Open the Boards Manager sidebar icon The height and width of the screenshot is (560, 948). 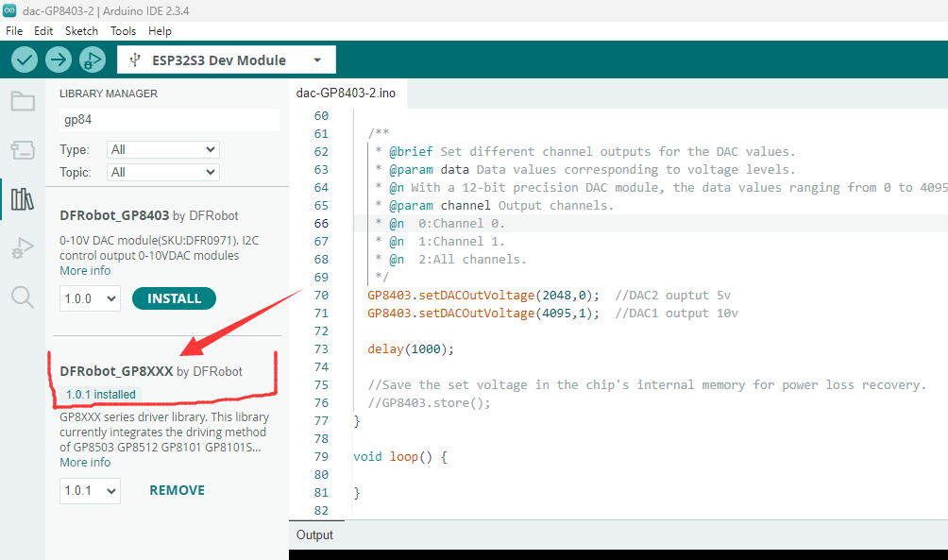[23, 150]
